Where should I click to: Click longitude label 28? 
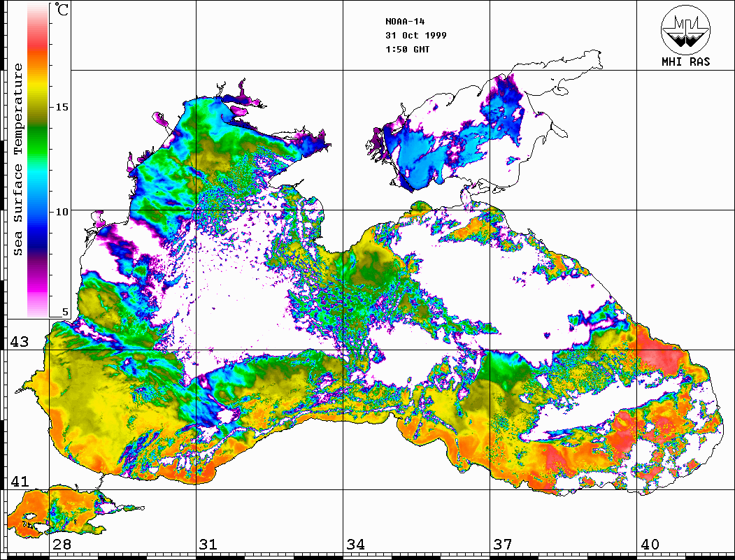tap(62, 544)
